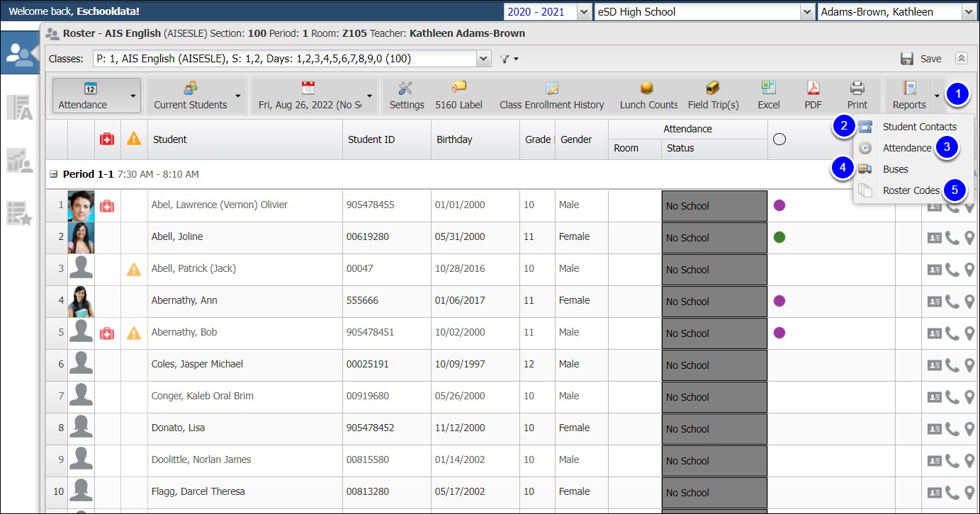Click the 5160 Label icon
980x514 pixels.
[x=458, y=88]
